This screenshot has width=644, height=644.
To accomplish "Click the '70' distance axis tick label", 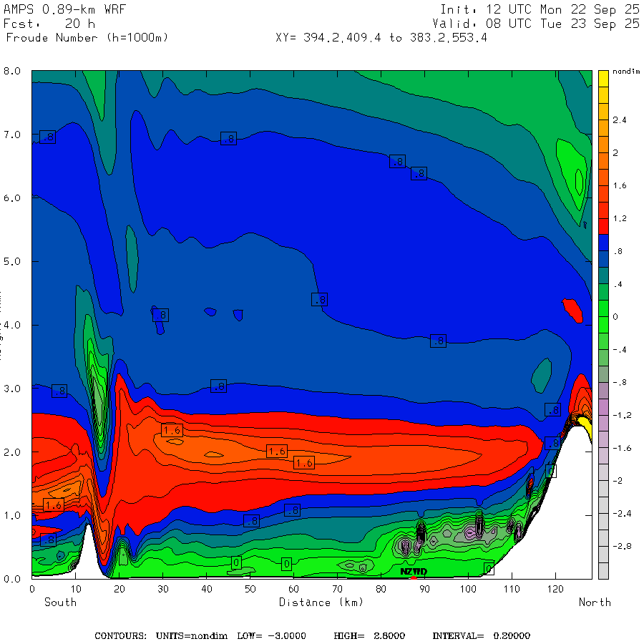I will (337, 589).
